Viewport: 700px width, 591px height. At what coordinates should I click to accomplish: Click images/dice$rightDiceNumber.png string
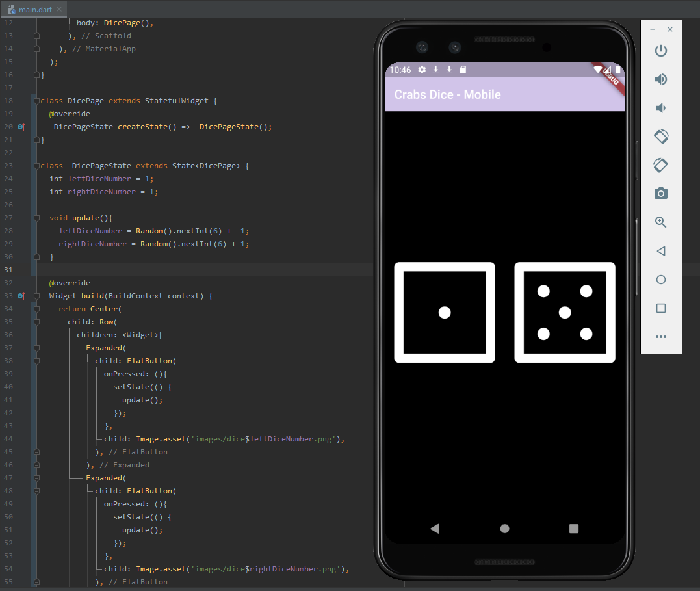click(265, 569)
